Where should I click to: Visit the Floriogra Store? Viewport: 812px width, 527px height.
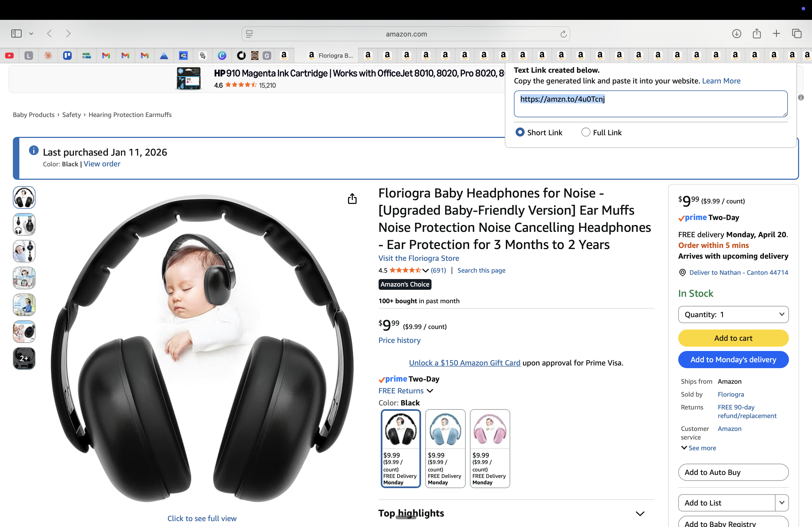pos(419,258)
